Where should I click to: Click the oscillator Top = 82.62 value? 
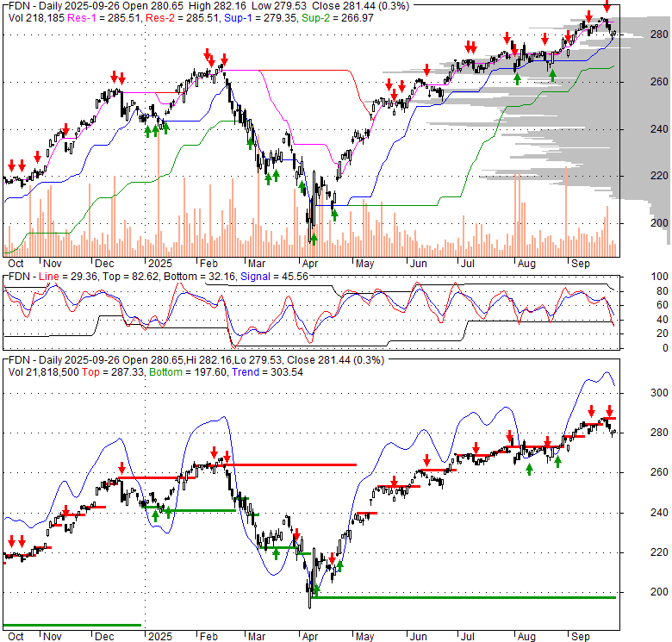(x=130, y=277)
